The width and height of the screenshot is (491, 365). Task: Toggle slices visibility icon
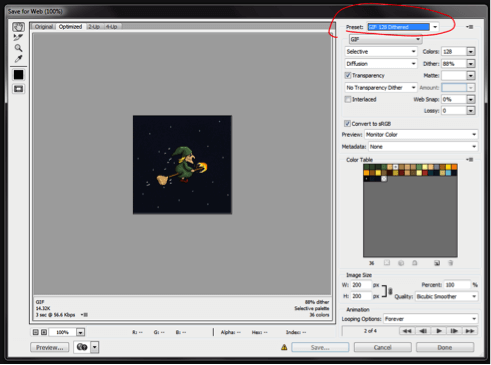coord(18,89)
